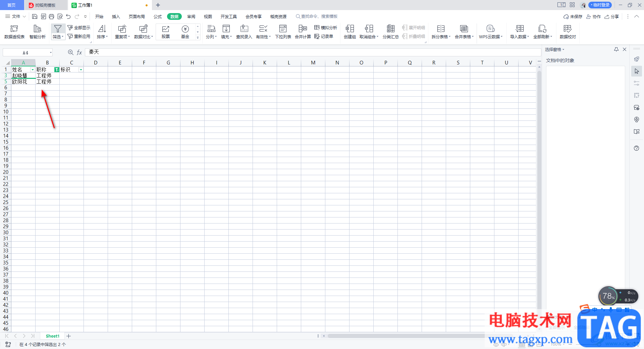
Task: Expand the 填充 fill dropdown
Action: [226, 32]
